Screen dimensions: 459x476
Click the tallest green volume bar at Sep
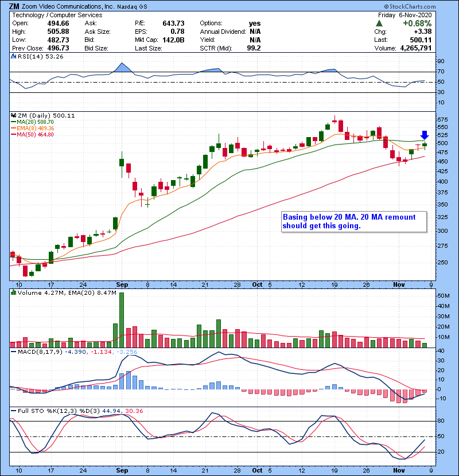tap(122, 320)
